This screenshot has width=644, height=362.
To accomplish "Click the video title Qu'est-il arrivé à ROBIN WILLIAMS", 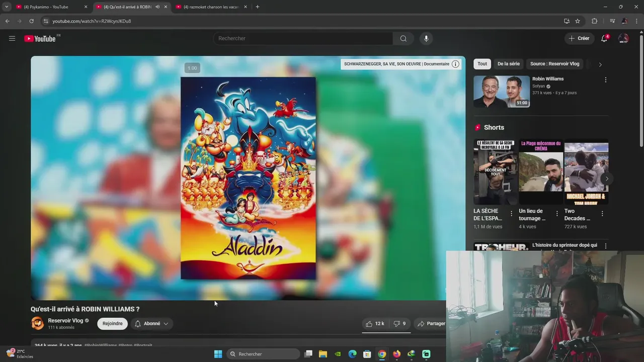I will tap(85, 309).
